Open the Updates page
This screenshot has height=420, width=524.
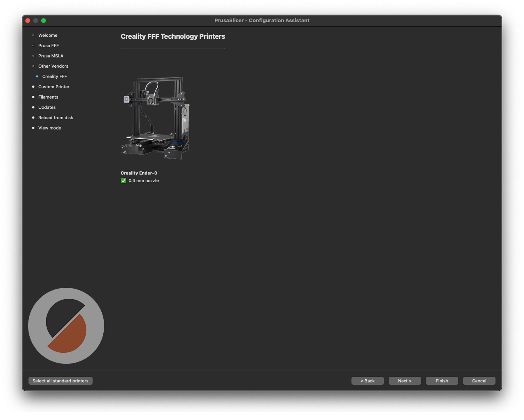(47, 107)
